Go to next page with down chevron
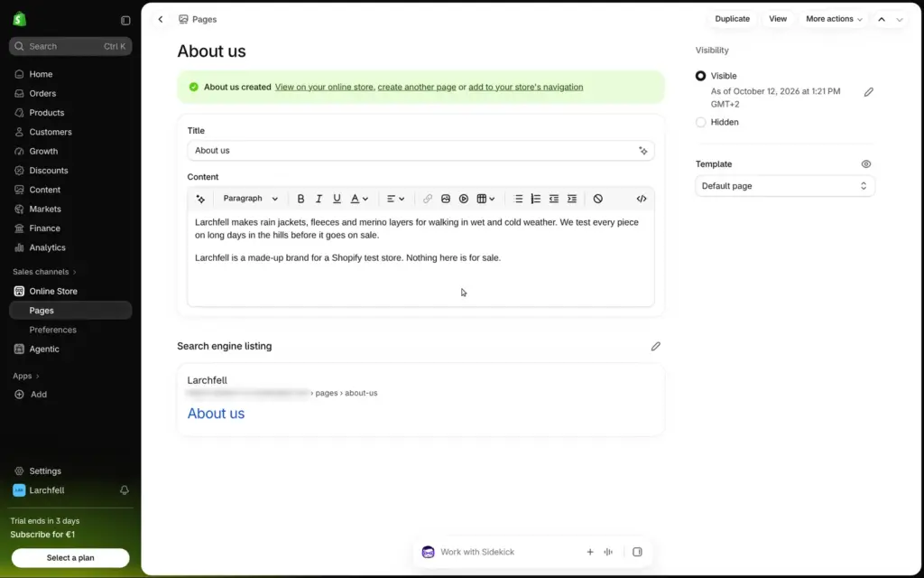This screenshot has height=578, width=924. click(x=900, y=20)
